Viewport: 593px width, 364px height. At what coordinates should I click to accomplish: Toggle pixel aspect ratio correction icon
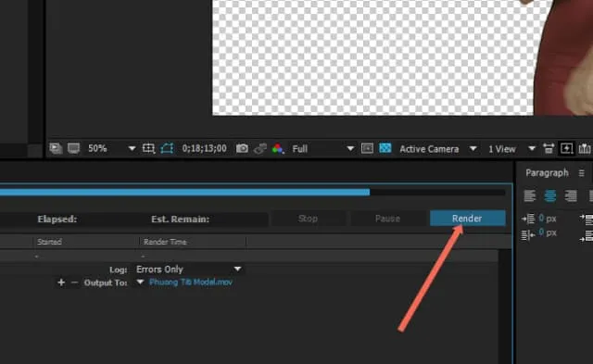pyautogui.click(x=549, y=148)
